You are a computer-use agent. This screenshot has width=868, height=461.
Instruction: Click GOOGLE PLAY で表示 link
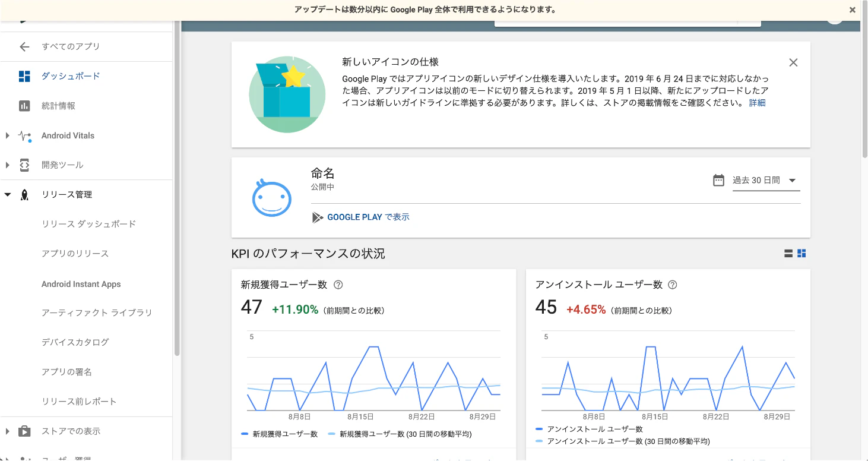click(368, 217)
